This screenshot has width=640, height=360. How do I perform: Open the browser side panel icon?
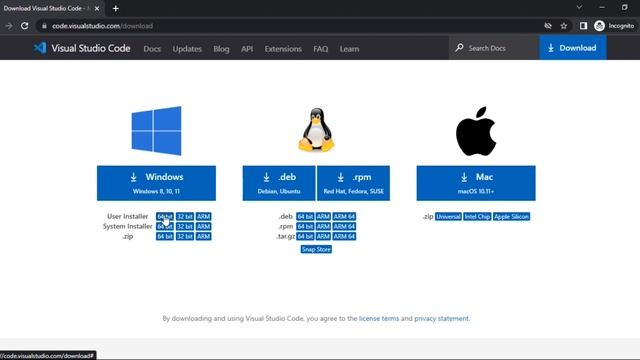tap(583, 26)
